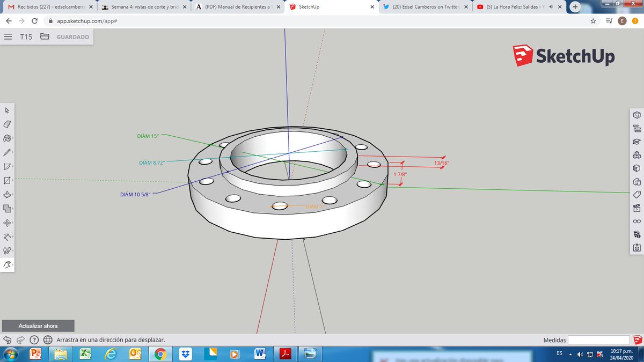This screenshot has width=644, height=362.
Task: Click the 13/16" dimension label
Action: [441, 162]
